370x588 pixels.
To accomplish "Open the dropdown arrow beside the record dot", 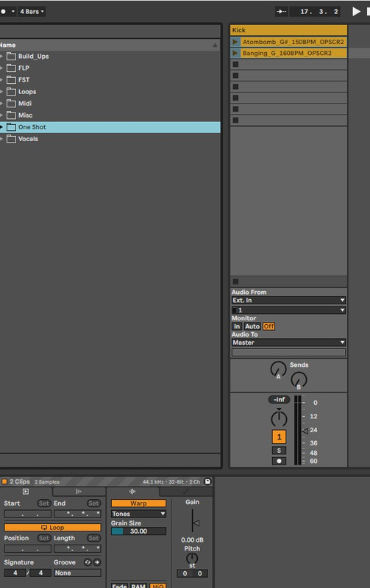I will pyautogui.click(x=13, y=12).
